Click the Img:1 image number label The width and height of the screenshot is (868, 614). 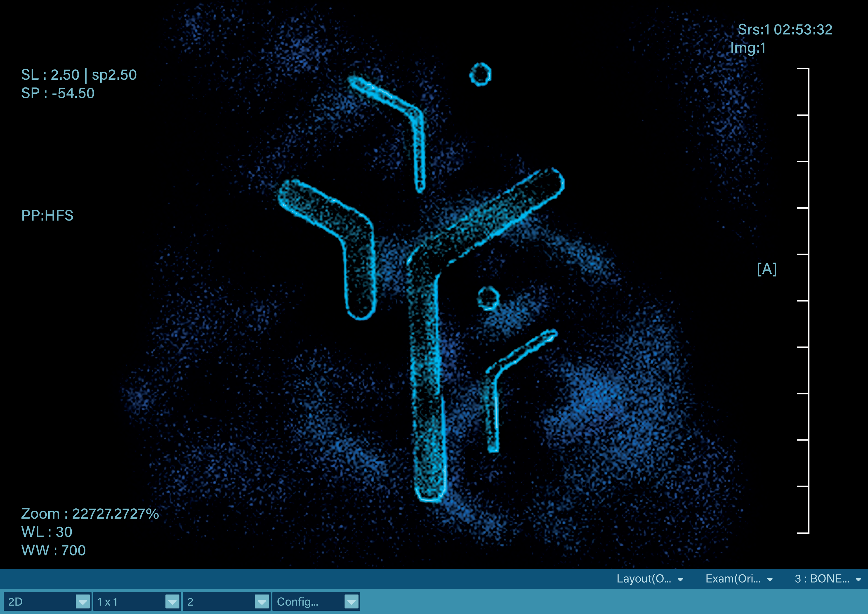[748, 48]
